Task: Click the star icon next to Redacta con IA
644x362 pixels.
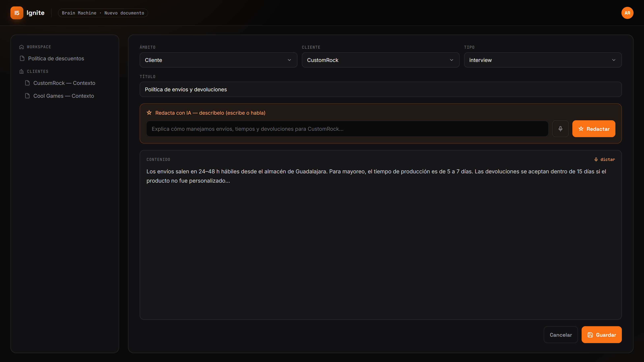Action: [149, 113]
